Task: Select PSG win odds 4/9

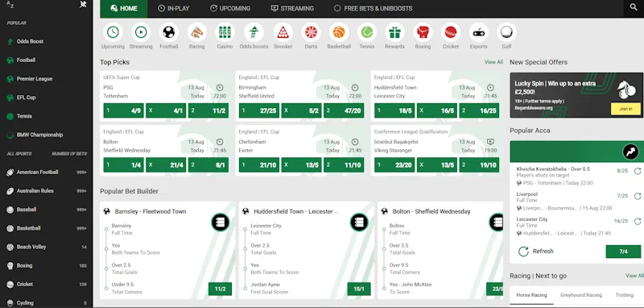Action: click(x=124, y=110)
